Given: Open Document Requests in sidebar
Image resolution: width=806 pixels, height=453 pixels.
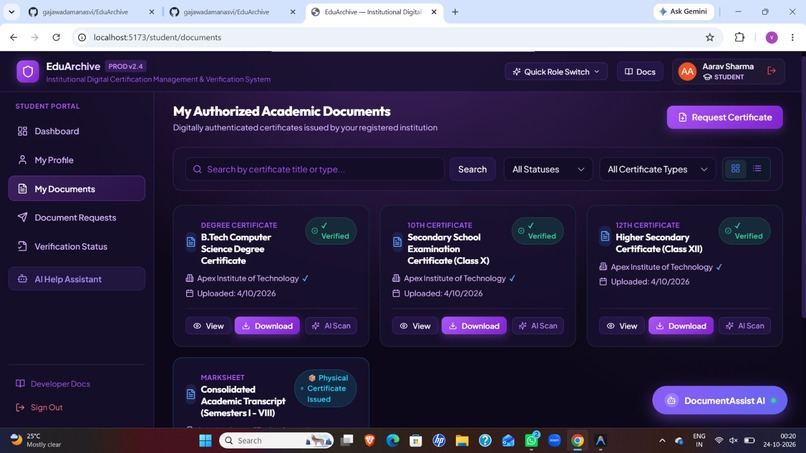Looking at the screenshot, I should coord(77,218).
